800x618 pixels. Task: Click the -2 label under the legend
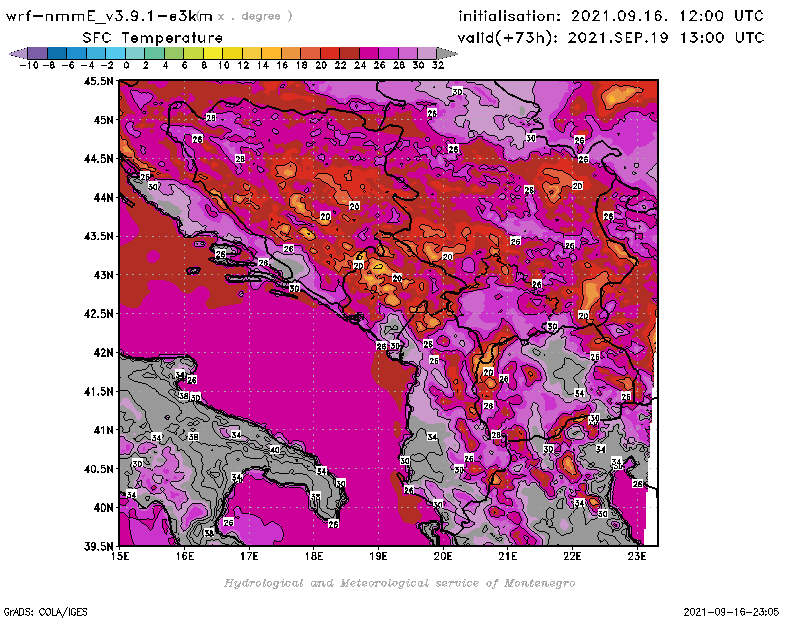(107, 65)
